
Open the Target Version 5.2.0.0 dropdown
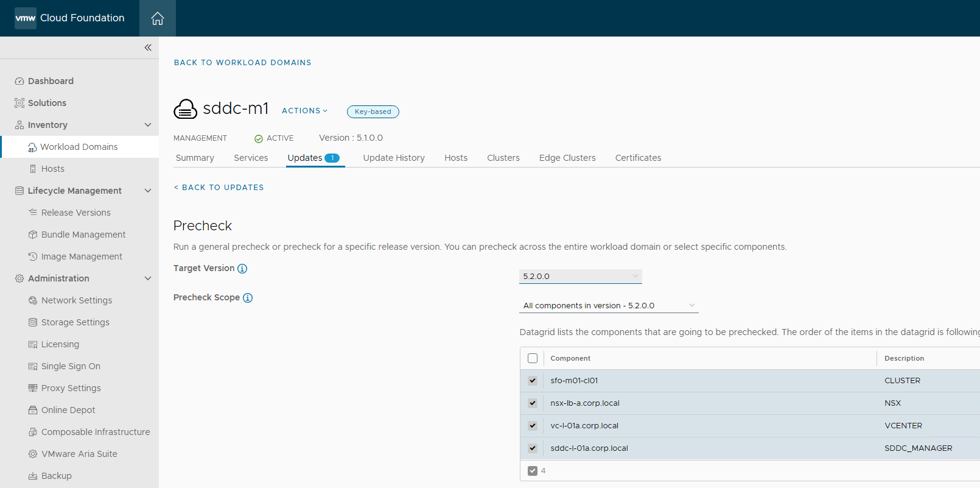tap(580, 277)
